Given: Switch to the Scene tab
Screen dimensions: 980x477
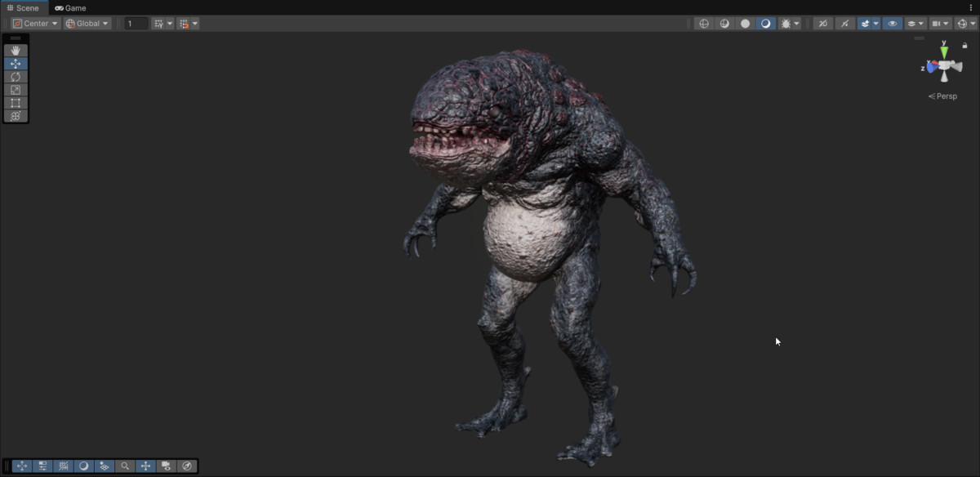Looking at the screenshot, I should 23,7.
